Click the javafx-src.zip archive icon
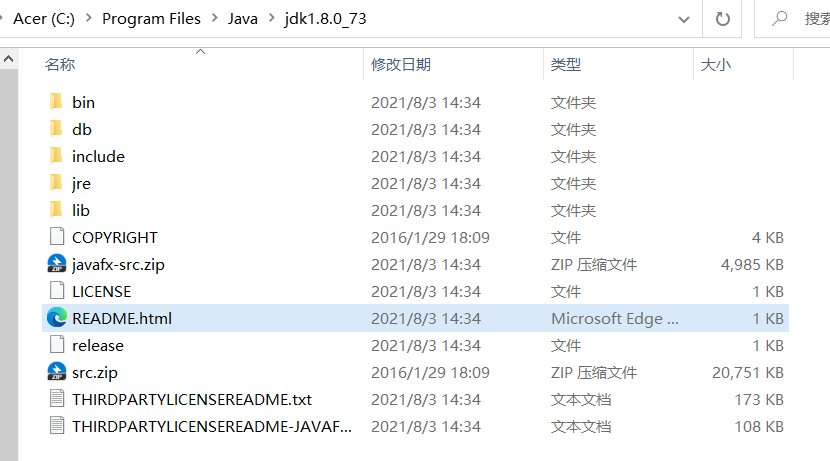 click(57, 264)
